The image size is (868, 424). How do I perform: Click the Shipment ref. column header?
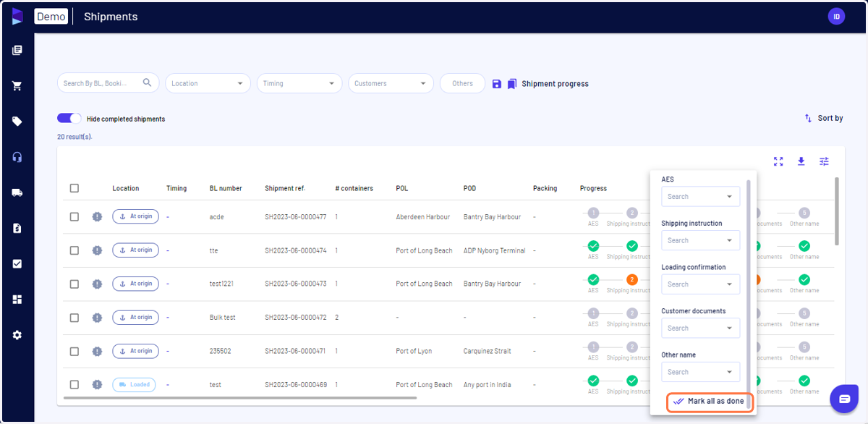pyautogui.click(x=285, y=188)
